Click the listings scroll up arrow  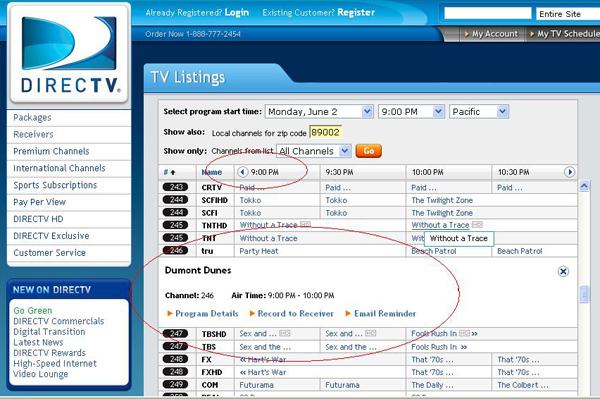[584, 186]
